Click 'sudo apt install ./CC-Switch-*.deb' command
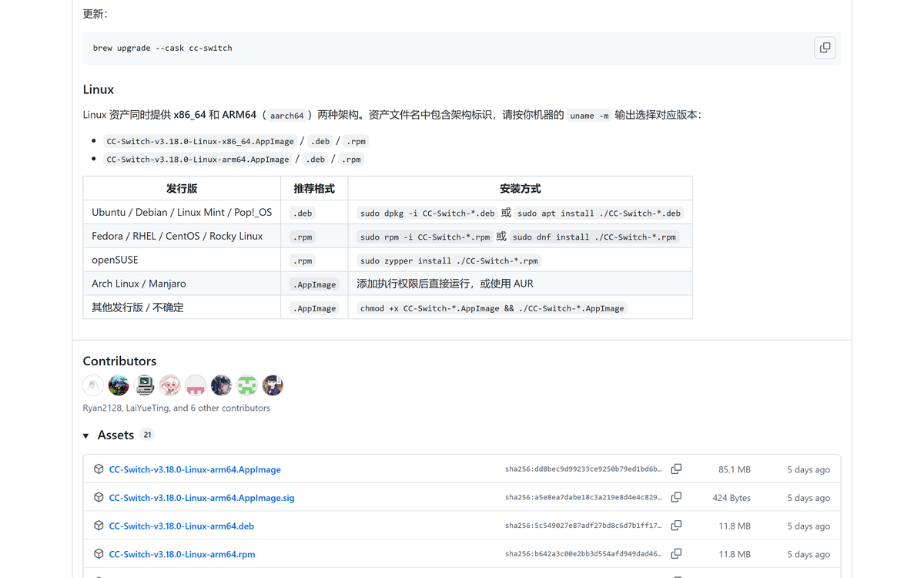The height and width of the screenshot is (578, 924). click(599, 213)
